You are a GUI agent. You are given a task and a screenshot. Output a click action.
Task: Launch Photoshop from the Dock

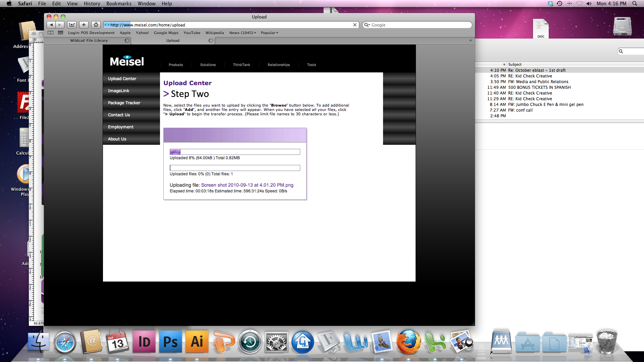(170, 342)
